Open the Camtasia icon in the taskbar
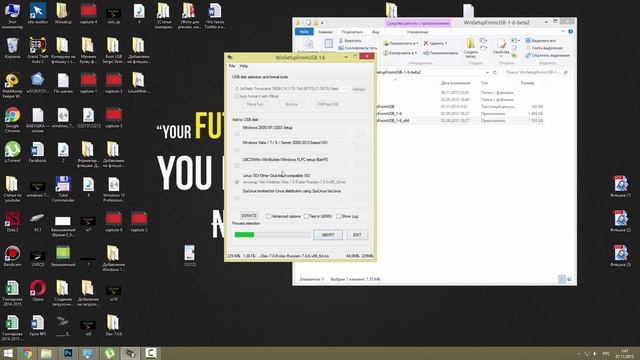 click(x=151, y=353)
